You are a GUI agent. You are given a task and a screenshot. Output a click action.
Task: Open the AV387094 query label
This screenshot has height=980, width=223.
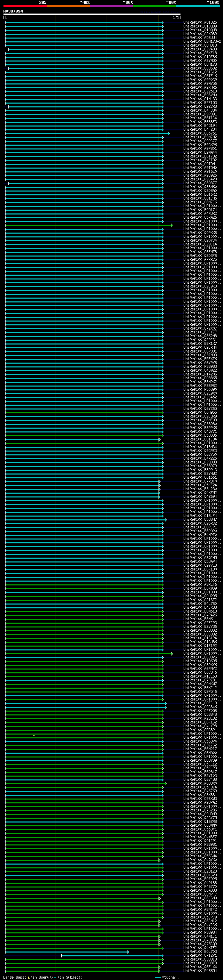pyautogui.click(x=13, y=11)
